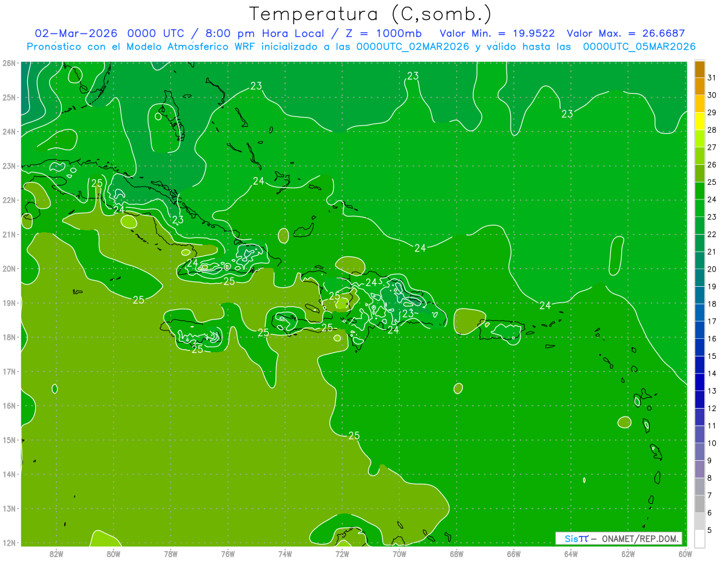Click the 26N latitude axis label

[x=8, y=63]
